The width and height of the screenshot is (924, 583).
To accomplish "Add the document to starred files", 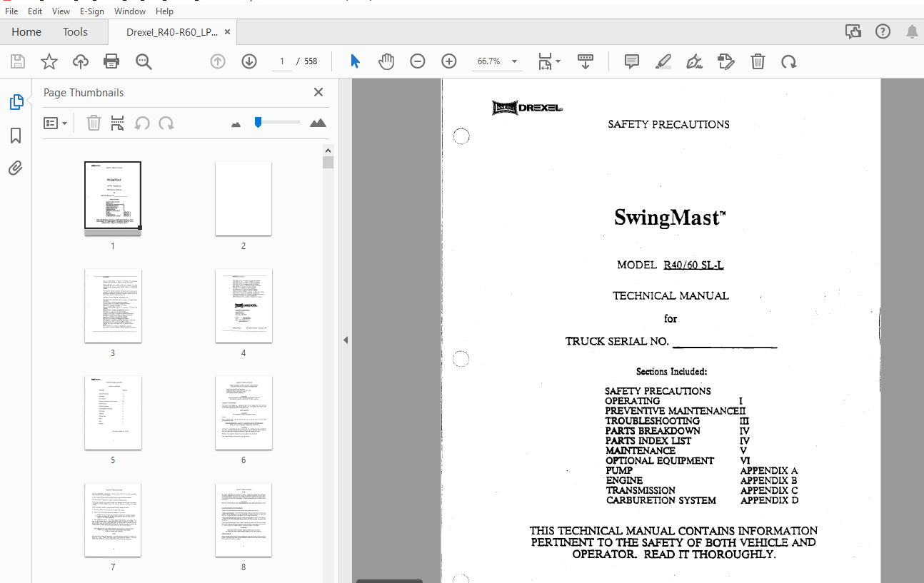I will [x=49, y=61].
